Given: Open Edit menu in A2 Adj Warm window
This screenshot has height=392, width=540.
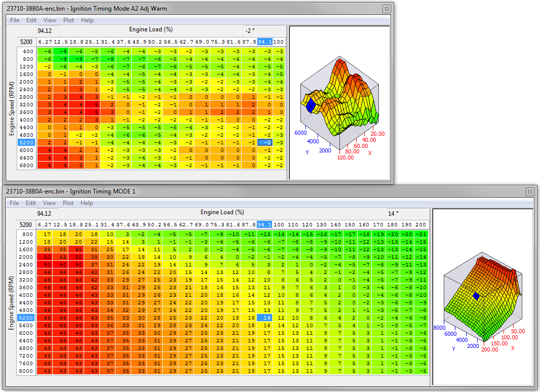Looking at the screenshot, I should [x=31, y=20].
